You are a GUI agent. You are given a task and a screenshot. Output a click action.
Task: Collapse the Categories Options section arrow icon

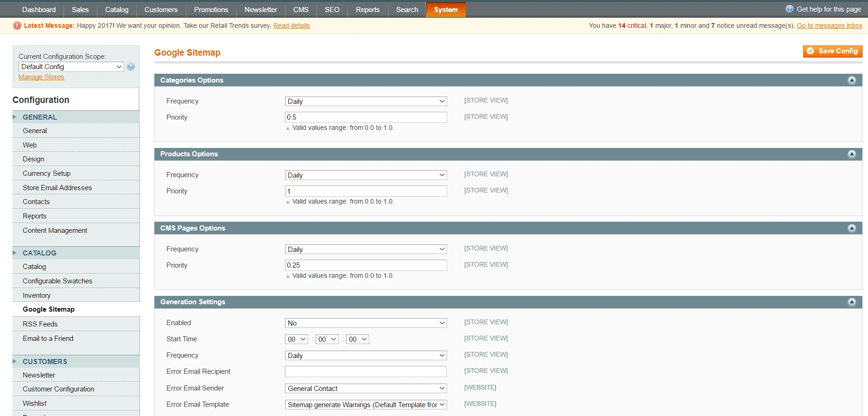pyautogui.click(x=852, y=80)
